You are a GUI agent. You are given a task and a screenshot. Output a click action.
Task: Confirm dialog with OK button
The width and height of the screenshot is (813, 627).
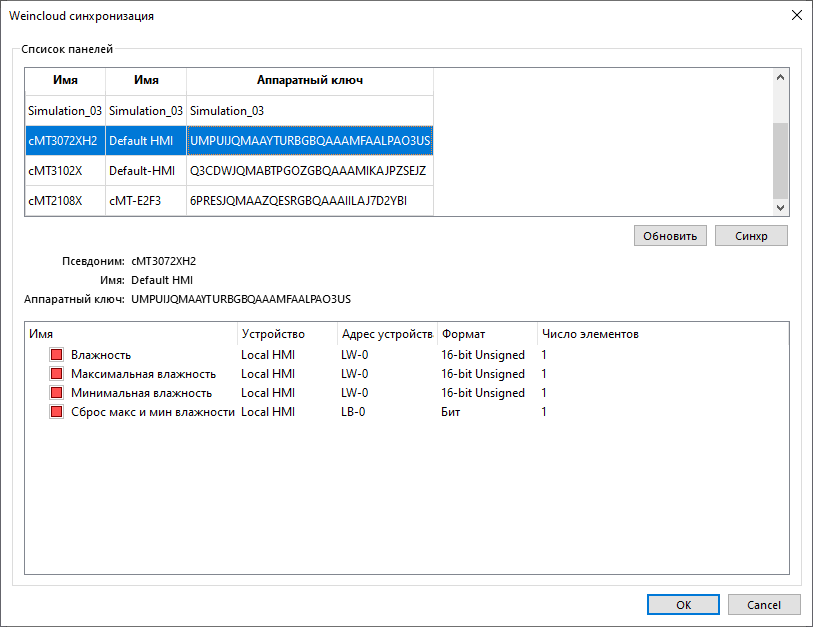[682, 604]
